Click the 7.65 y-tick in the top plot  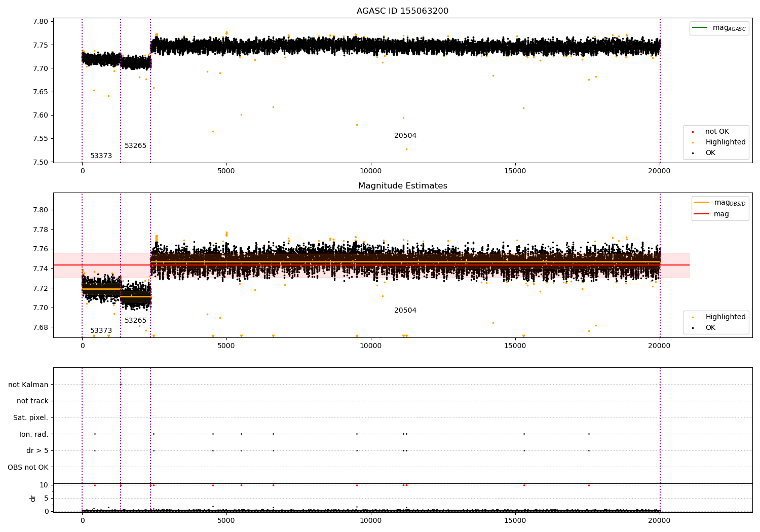point(40,92)
